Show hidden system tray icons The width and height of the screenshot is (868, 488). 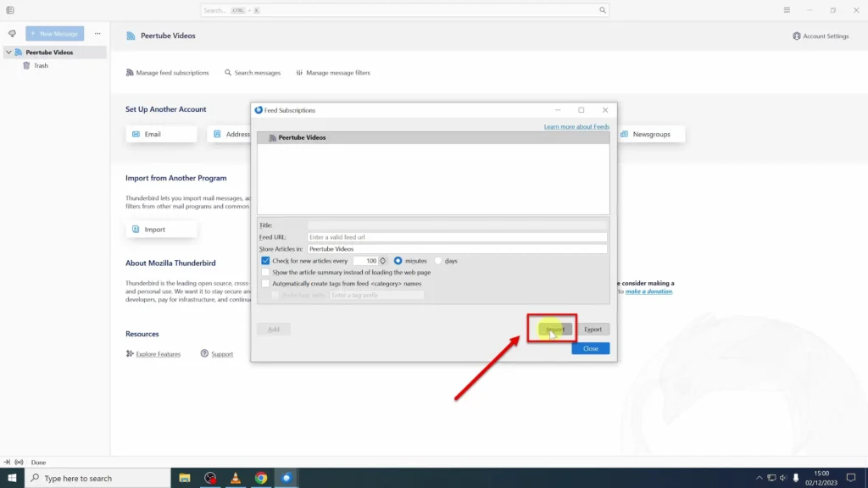pos(759,478)
